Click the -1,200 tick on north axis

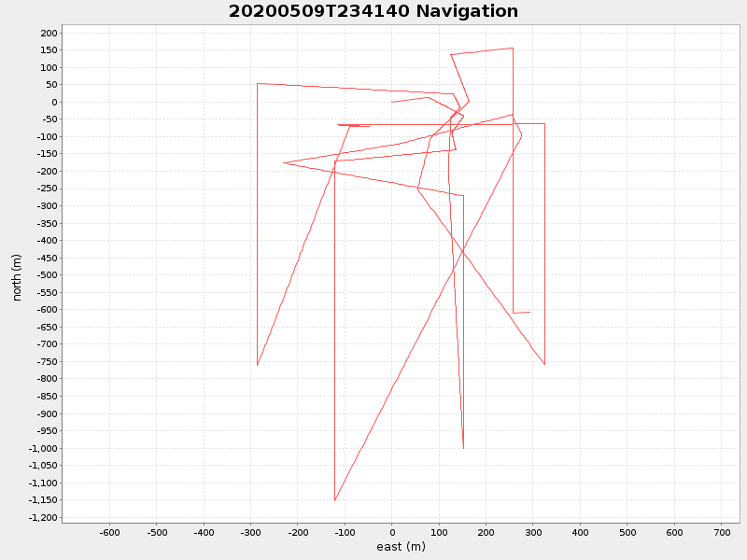pos(43,518)
